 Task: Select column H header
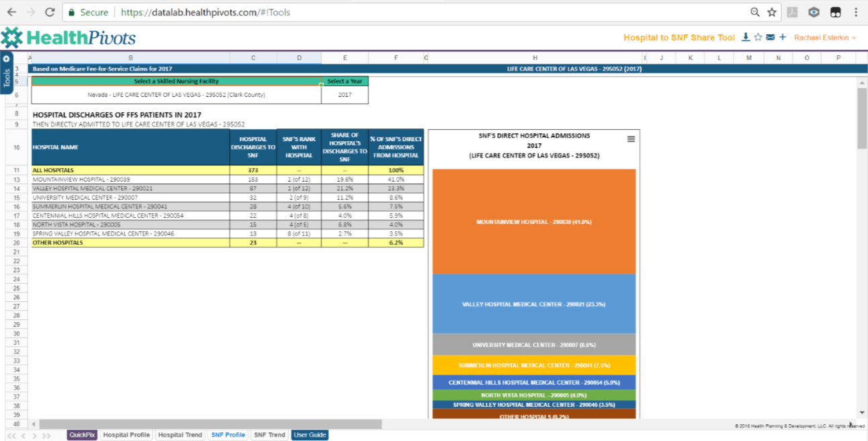pos(535,58)
